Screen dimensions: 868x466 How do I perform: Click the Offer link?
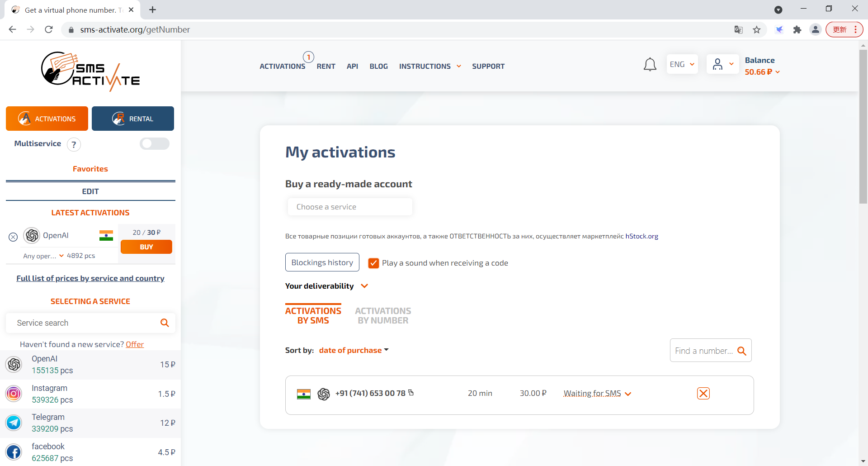tap(135, 344)
